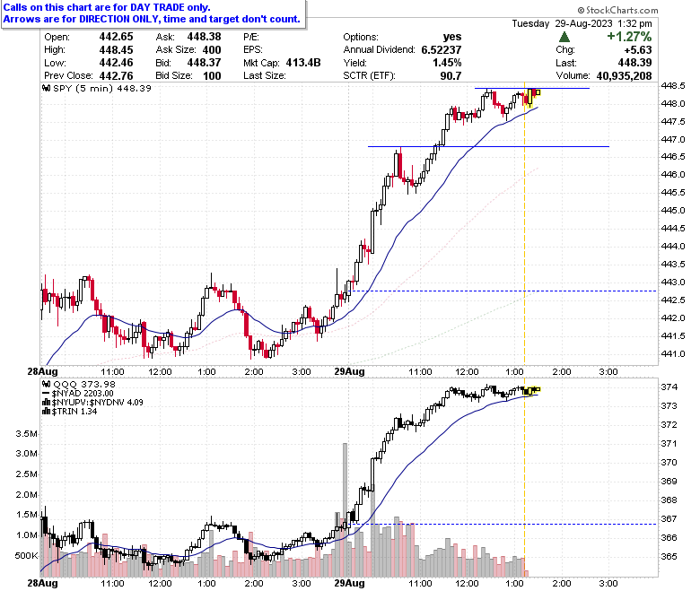The image size is (700, 591).
Task: Click the Volume value 40,935,208
Action: click(x=624, y=76)
